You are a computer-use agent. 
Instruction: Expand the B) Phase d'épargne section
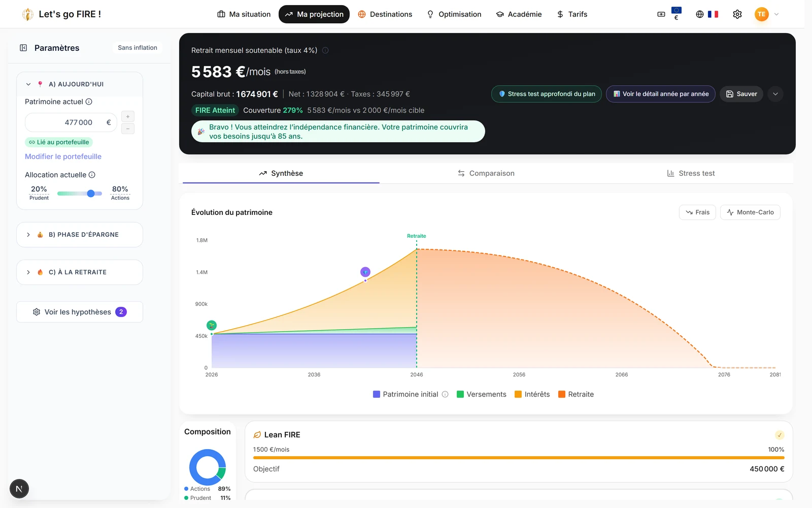point(80,235)
